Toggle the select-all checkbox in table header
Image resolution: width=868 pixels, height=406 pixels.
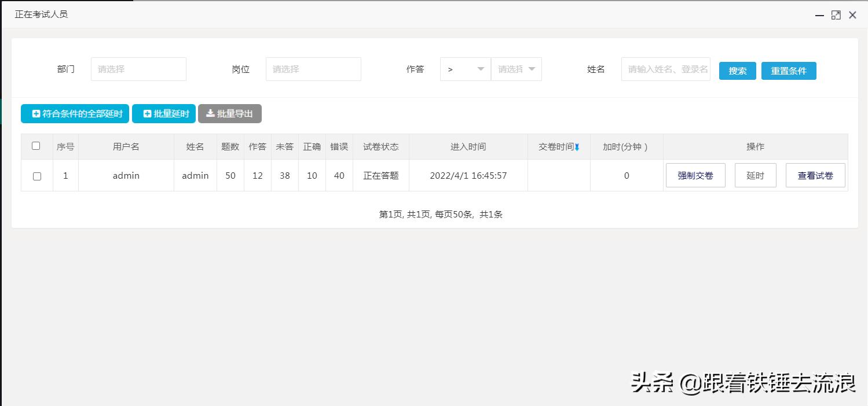coord(36,146)
